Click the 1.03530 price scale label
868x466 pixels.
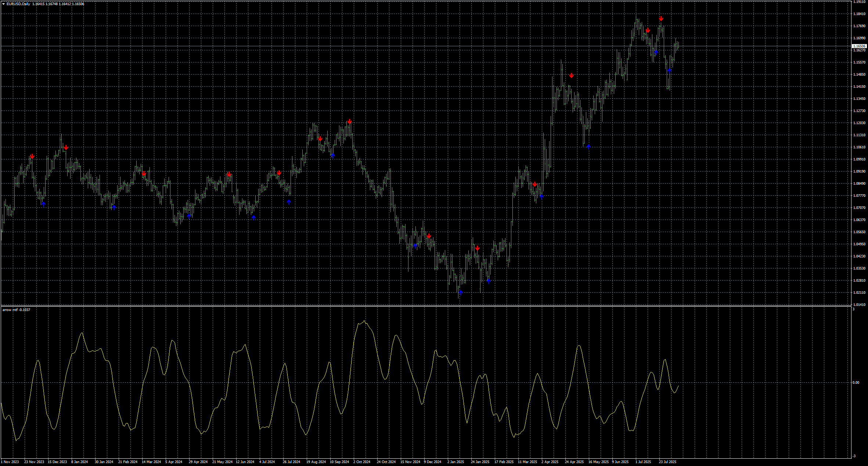[858, 268]
